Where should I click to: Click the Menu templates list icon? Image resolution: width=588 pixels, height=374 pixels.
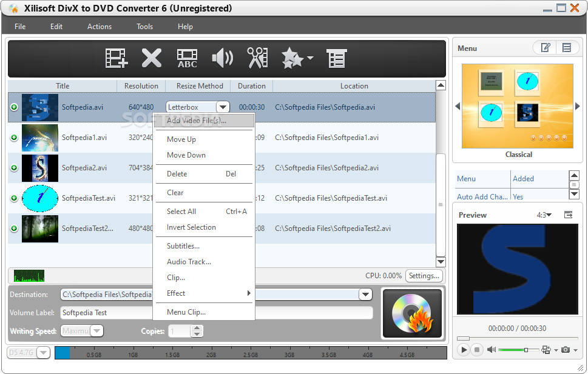click(x=566, y=48)
